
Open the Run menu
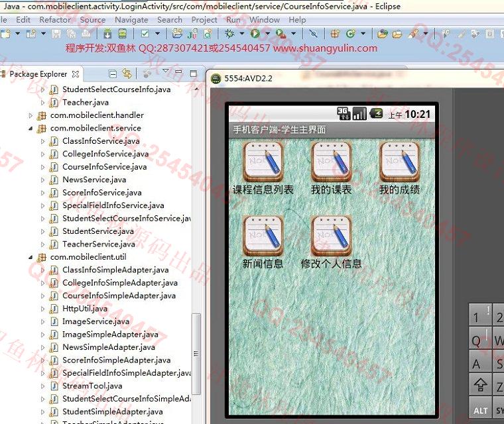[x=233, y=20]
